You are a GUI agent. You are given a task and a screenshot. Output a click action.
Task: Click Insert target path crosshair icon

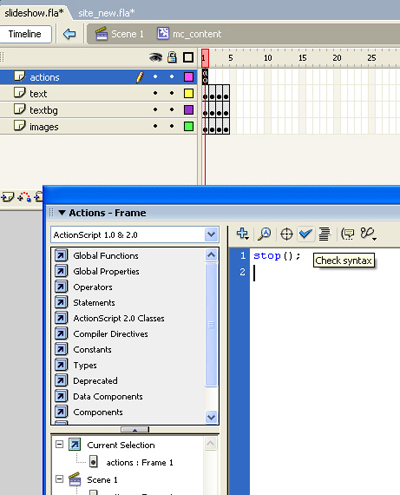click(287, 234)
